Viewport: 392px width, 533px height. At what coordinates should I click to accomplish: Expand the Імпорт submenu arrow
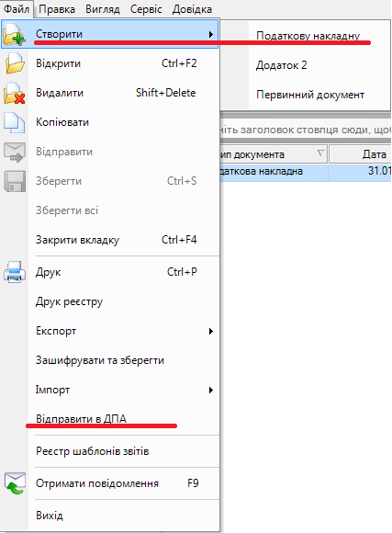click(x=211, y=390)
